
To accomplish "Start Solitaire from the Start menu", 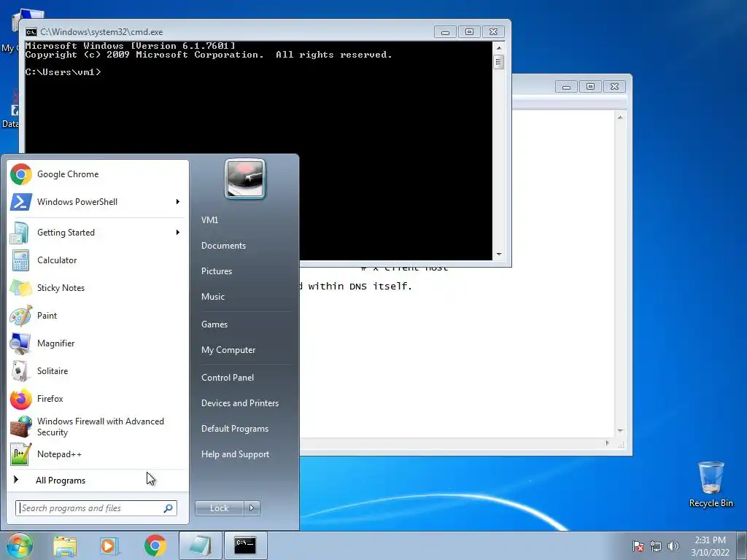I will coord(98,371).
